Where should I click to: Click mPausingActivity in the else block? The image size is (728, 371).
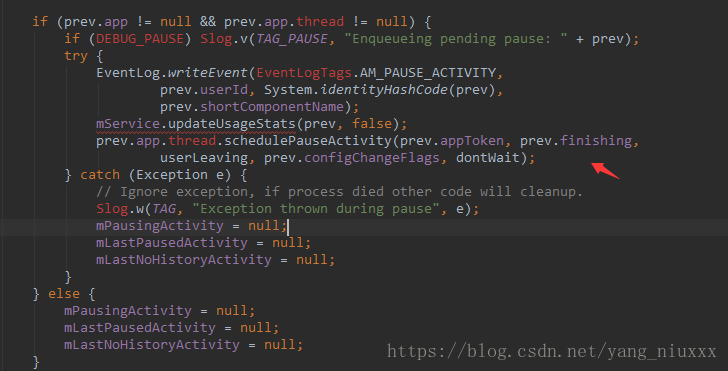(x=128, y=310)
